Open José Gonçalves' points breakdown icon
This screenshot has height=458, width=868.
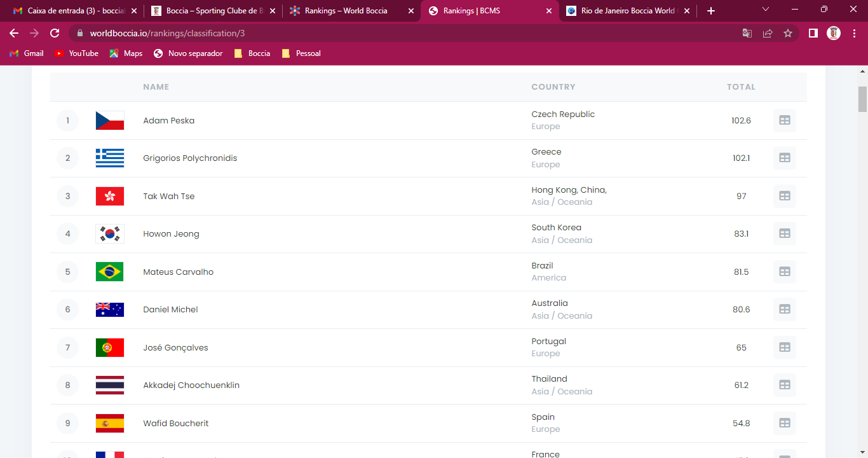(784, 347)
